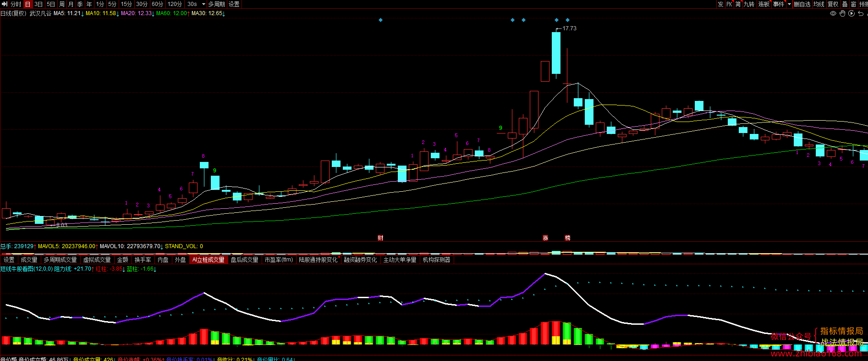The height and width of the screenshot is (361, 868).
Task: Select the AI立桩成交量 tab
Action: [x=209, y=260]
